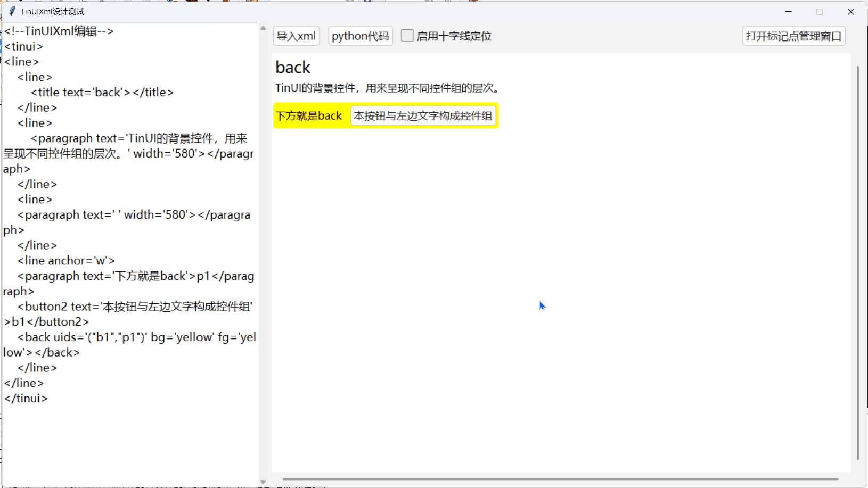This screenshot has height=488, width=868.
Task: Open python代码 view button
Action: (361, 36)
